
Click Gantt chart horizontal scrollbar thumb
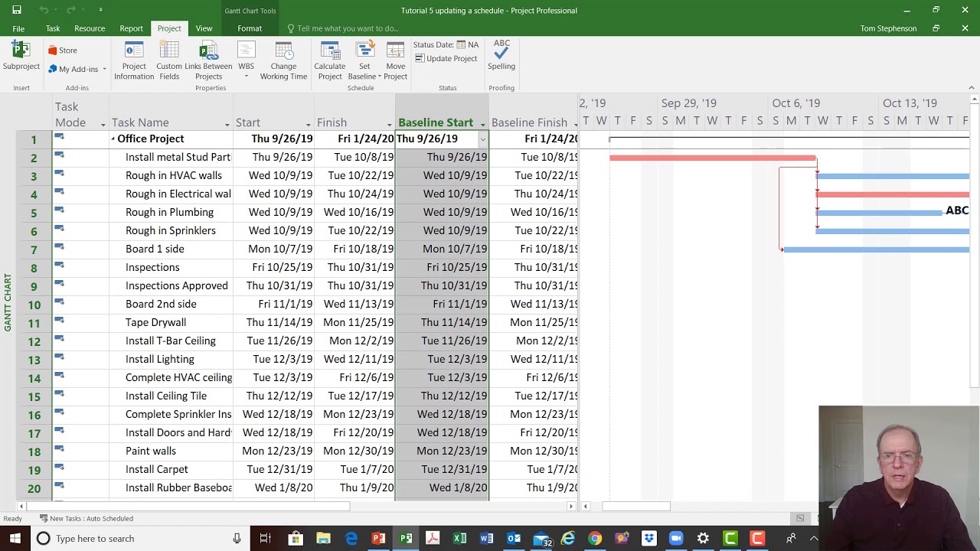[x=636, y=506]
